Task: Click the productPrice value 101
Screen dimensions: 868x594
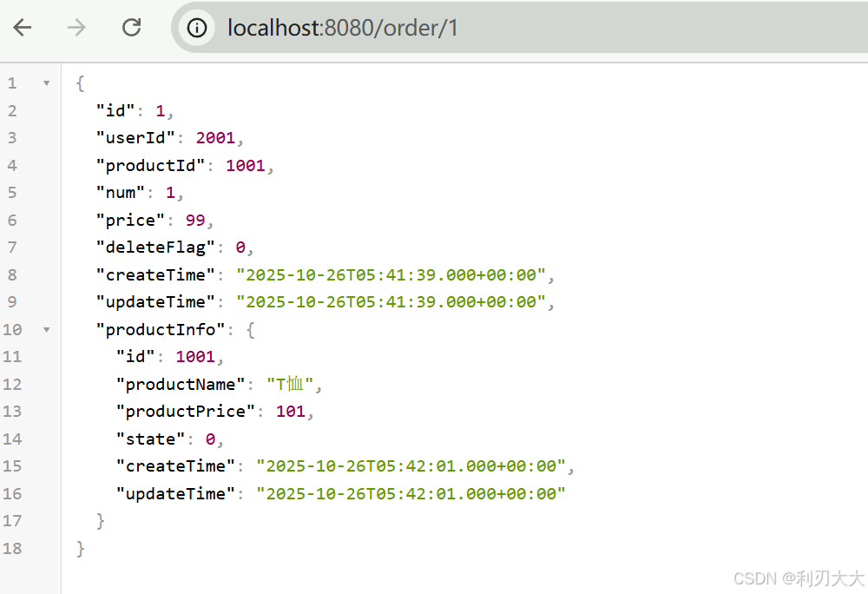Action: [291, 412]
